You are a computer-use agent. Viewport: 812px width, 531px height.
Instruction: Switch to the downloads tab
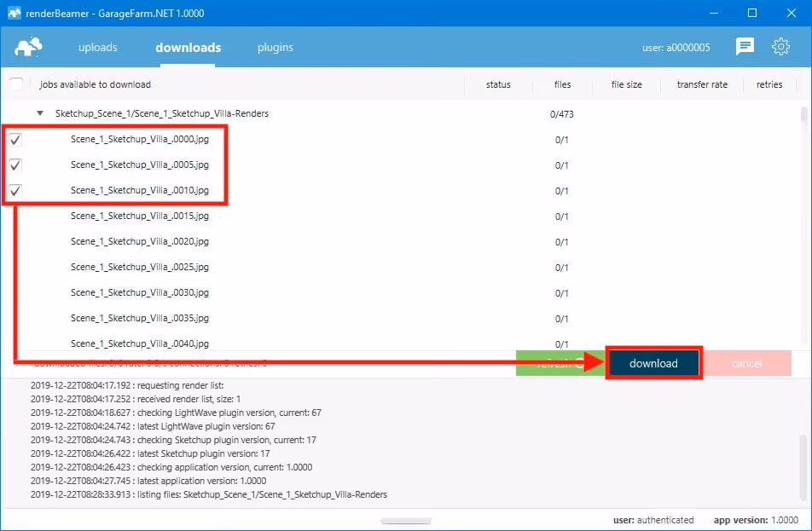coord(188,47)
